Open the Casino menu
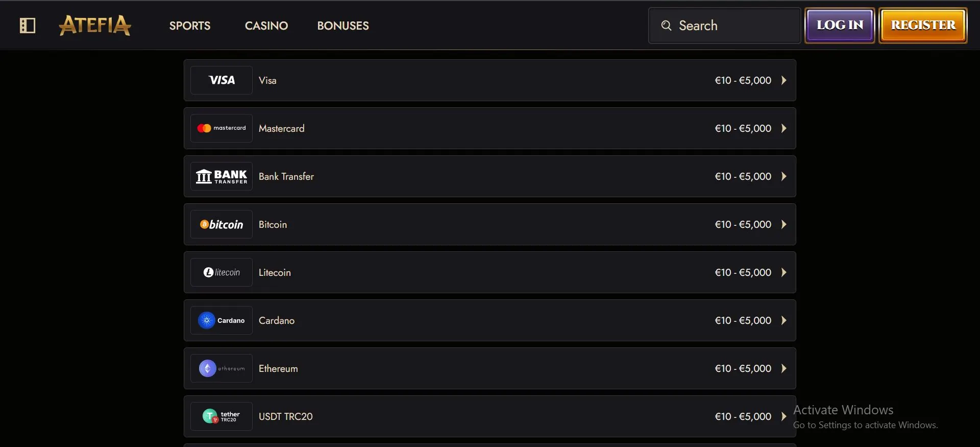Screen dimensions: 980x447 [266, 26]
